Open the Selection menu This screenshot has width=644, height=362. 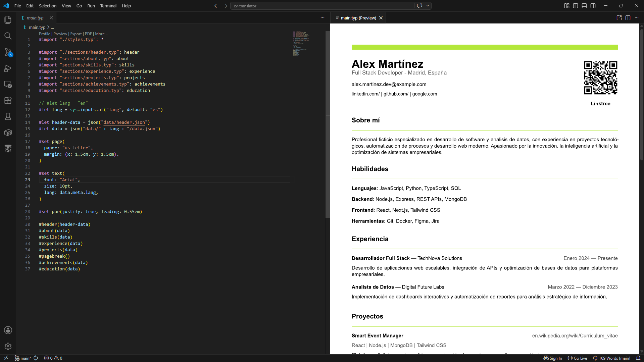(48, 6)
